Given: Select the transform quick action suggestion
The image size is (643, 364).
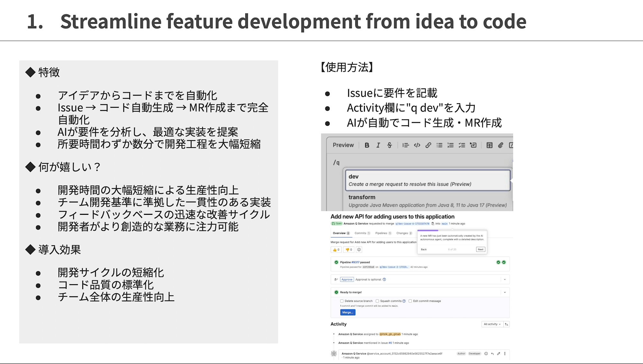Looking at the screenshot, I should coord(428,201).
